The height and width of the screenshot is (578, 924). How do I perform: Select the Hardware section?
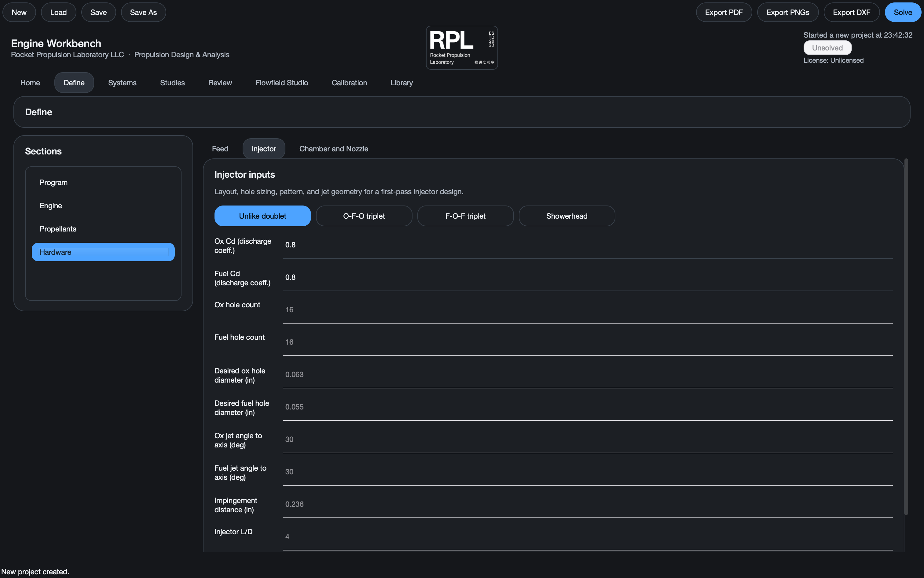coord(103,252)
